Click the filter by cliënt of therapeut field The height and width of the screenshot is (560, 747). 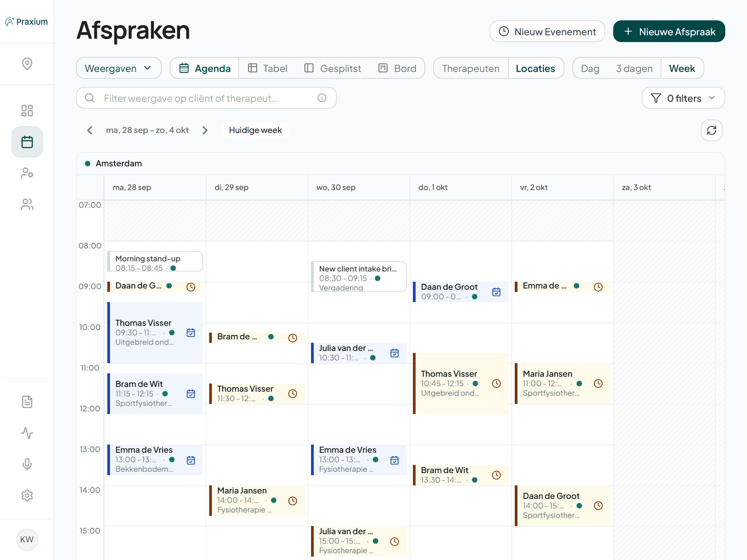[x=206, y=98]
